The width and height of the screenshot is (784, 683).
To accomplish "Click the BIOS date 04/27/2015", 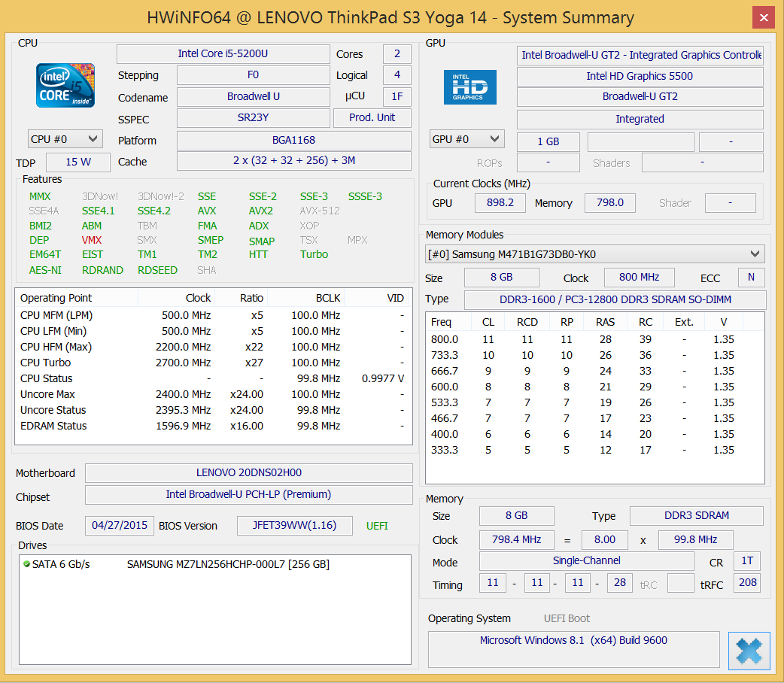I will point(120,526).
